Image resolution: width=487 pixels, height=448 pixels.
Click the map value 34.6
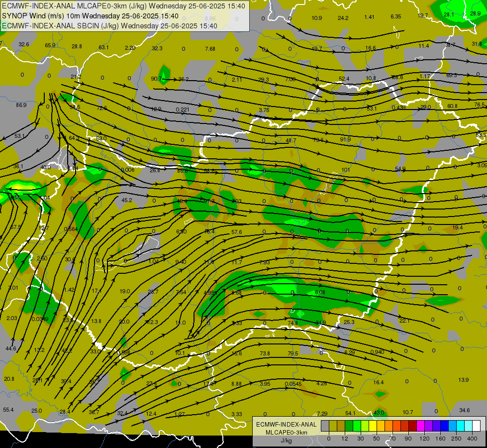pyautogui.click(x=465, y=410)
